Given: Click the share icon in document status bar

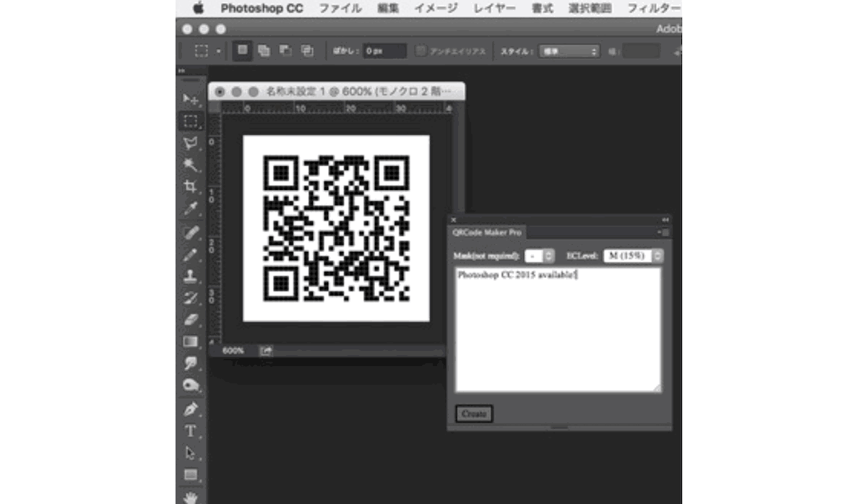Looking at the screenshot, I should click(x=266, y=350).
